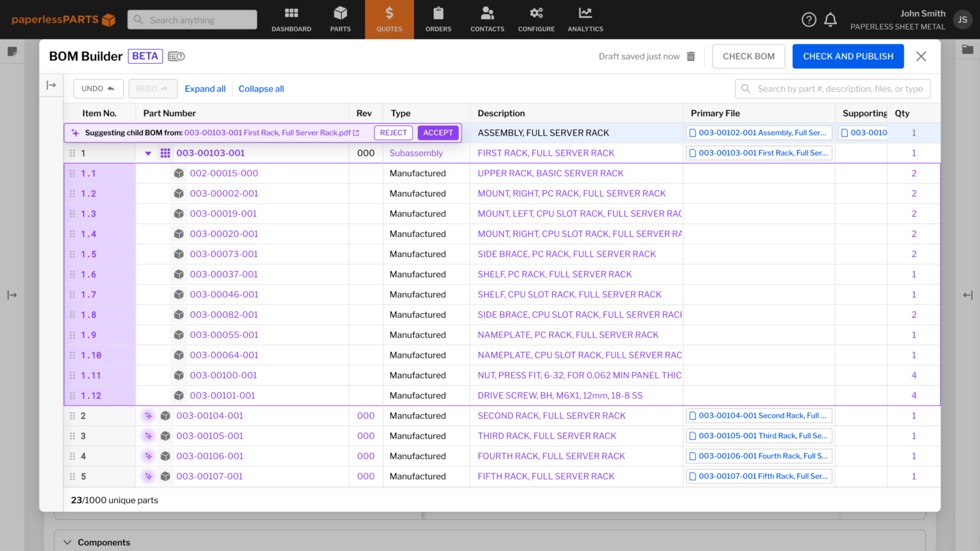The image size is (980, 551).
Task: ACCEPT the suggested child BOM
Action: click(x=438, y=133)
